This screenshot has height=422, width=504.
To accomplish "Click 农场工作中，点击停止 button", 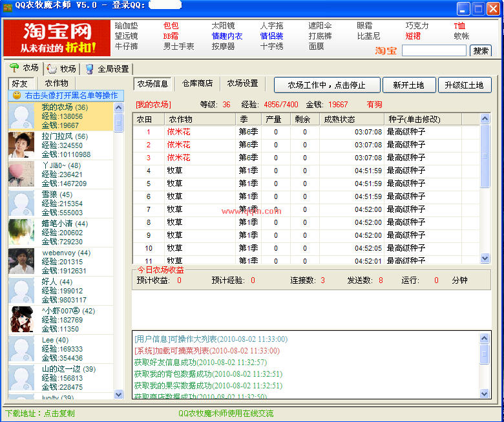I will (327, 85).
